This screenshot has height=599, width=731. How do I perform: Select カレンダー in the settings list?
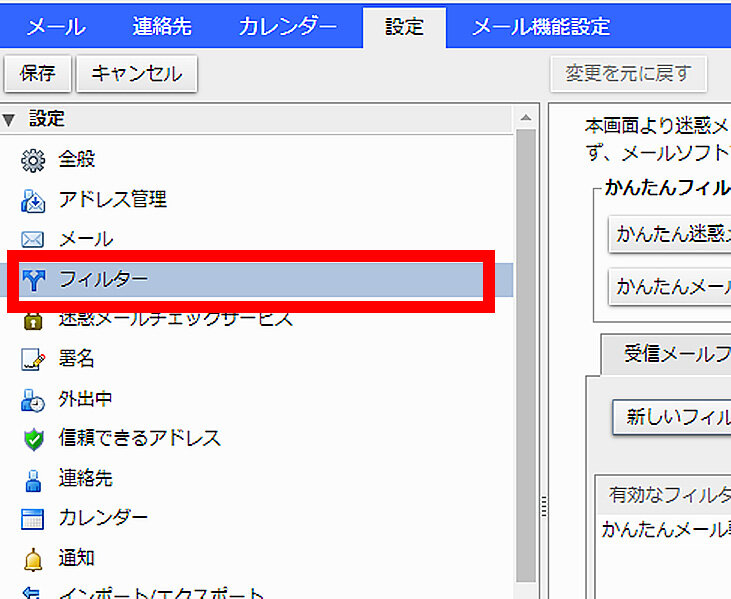103,518
